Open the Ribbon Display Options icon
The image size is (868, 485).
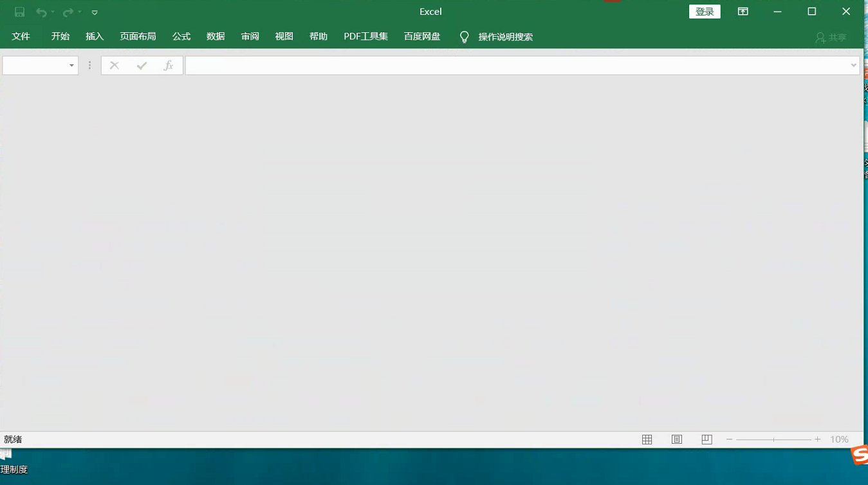pos(743,12)
